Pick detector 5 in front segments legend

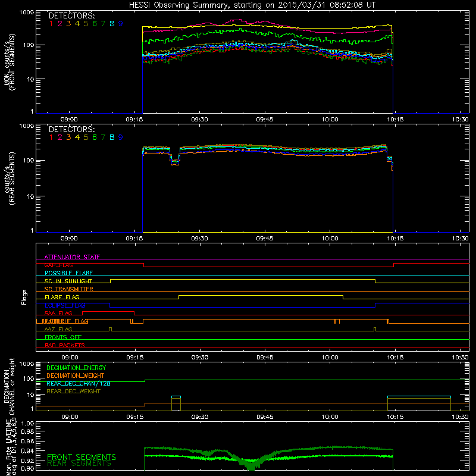[x=86, y=24]
